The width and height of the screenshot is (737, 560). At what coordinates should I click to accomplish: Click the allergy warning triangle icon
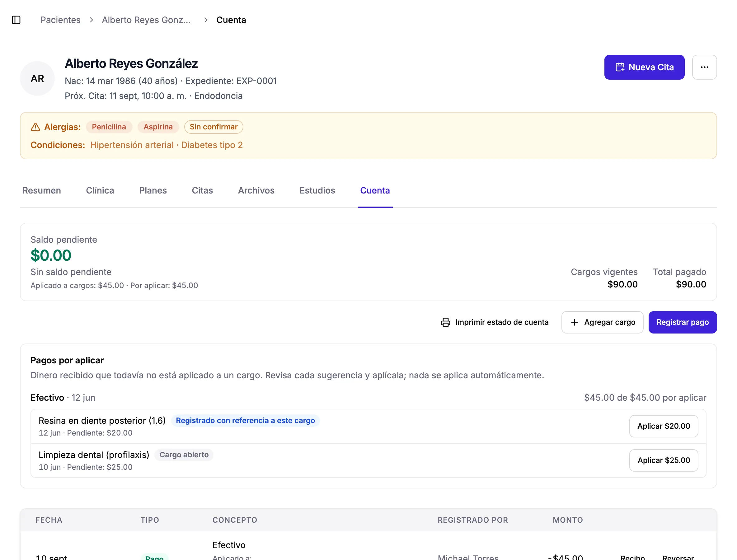35,127
